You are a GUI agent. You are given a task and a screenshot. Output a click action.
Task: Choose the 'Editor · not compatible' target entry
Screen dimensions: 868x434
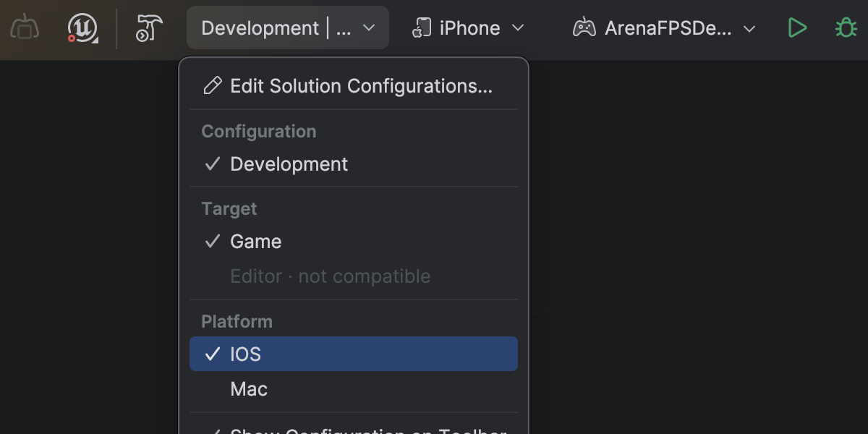click(330, 276)
